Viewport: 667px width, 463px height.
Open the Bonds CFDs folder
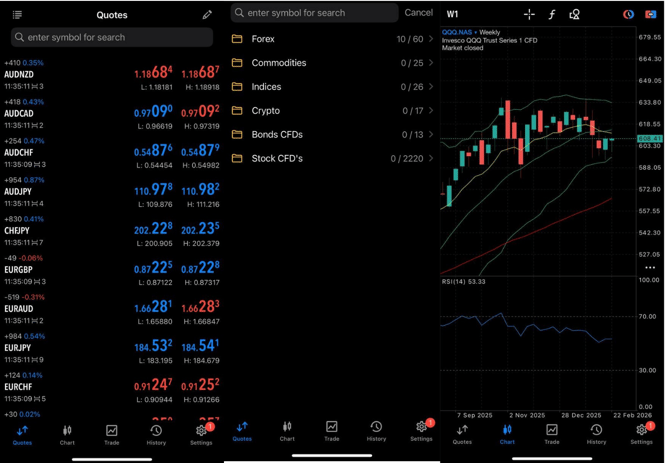[x=333, y=134]
